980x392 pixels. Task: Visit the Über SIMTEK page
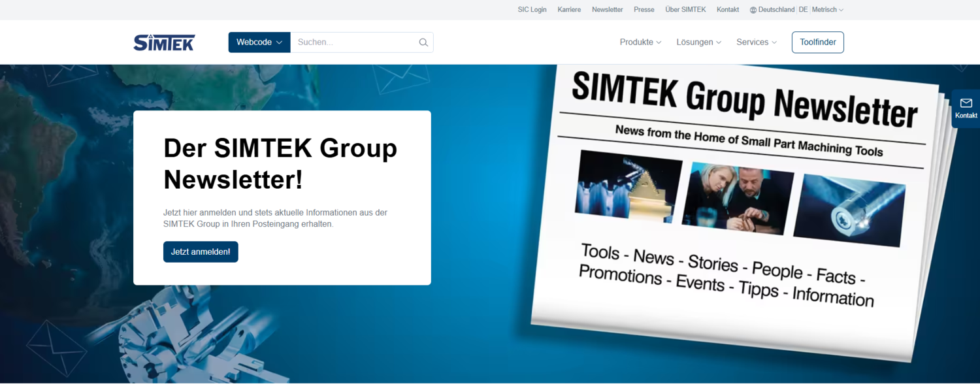pyautogui.click(x=685, y=10)
